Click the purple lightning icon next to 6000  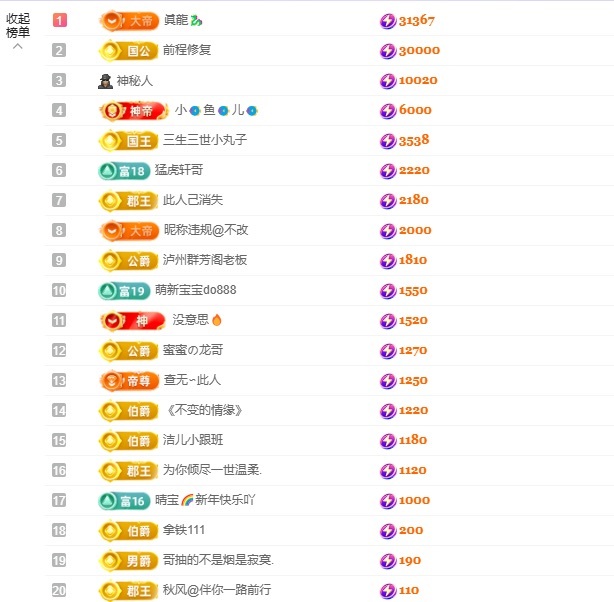(388, 111)
